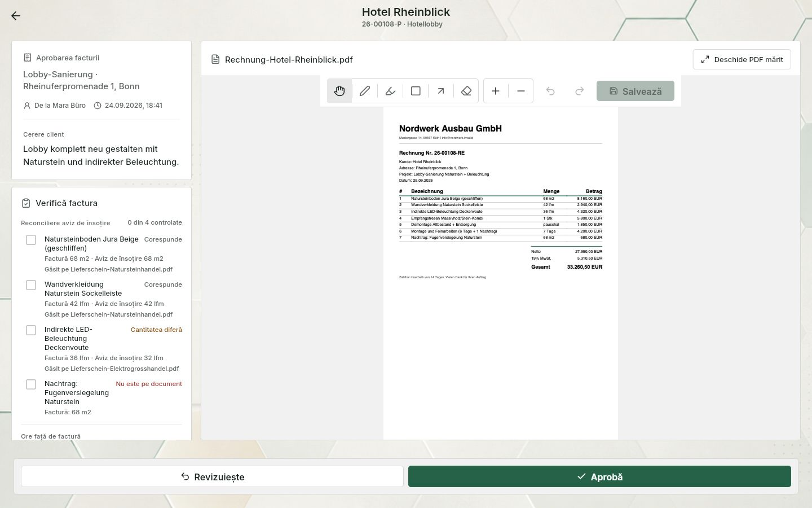The width and height of the screenshot is (812, 508).
Task: Open enlarged PDF with Deschide PDF mărit
Action: pos(742,59)
